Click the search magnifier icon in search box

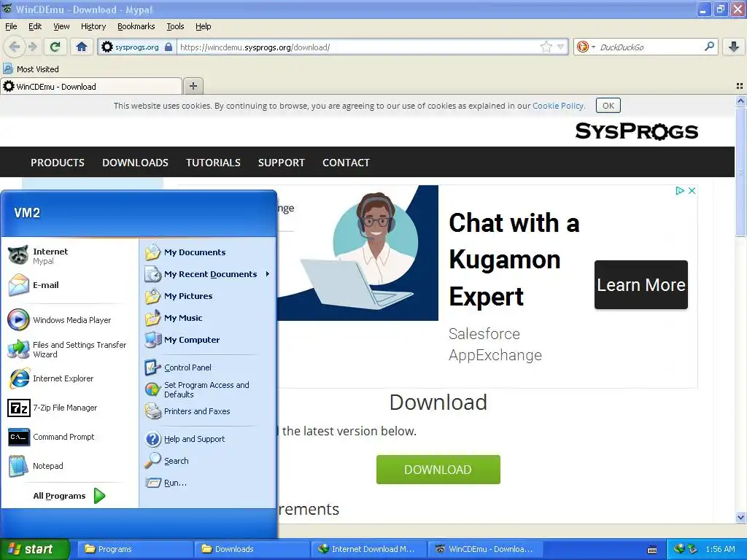pos(709,47)
